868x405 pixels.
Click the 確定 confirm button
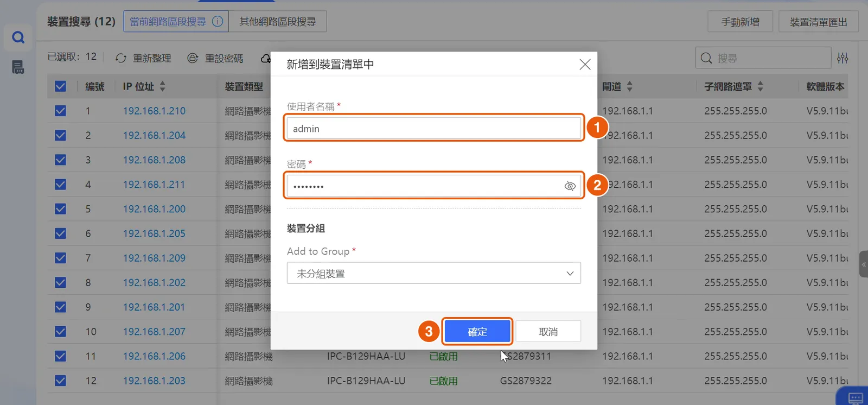pyautogui.click(x=477, y=332)
